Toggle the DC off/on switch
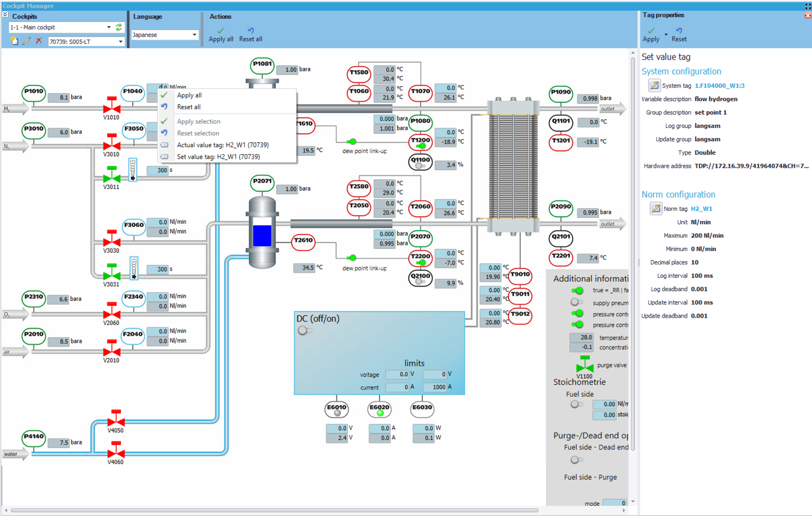 (x=305, y=331)
